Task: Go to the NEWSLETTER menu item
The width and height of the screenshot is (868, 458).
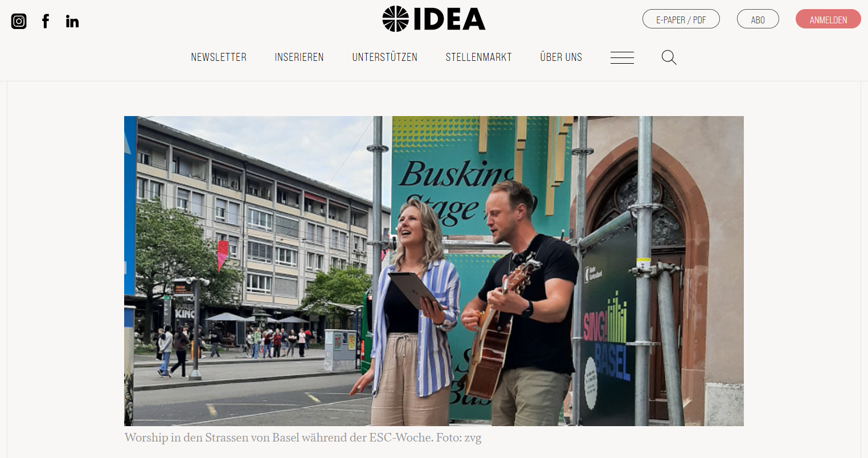Action: pos(219,57)
